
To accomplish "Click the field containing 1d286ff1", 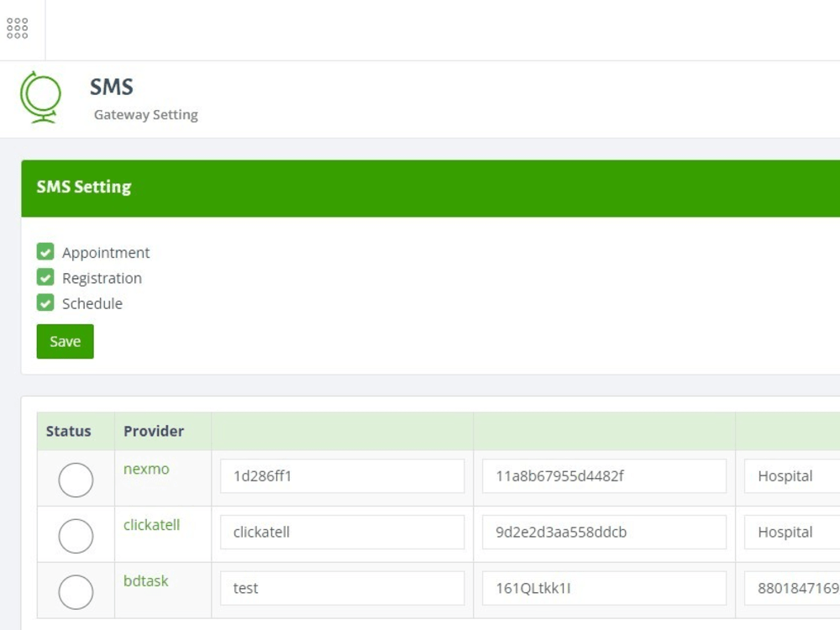I will click(x=341, y=475).
